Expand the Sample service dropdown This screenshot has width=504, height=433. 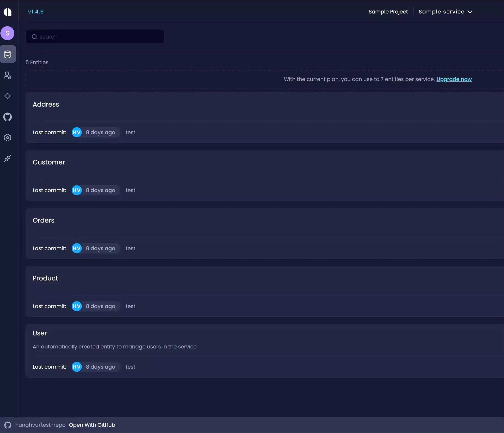pos(445,12)
